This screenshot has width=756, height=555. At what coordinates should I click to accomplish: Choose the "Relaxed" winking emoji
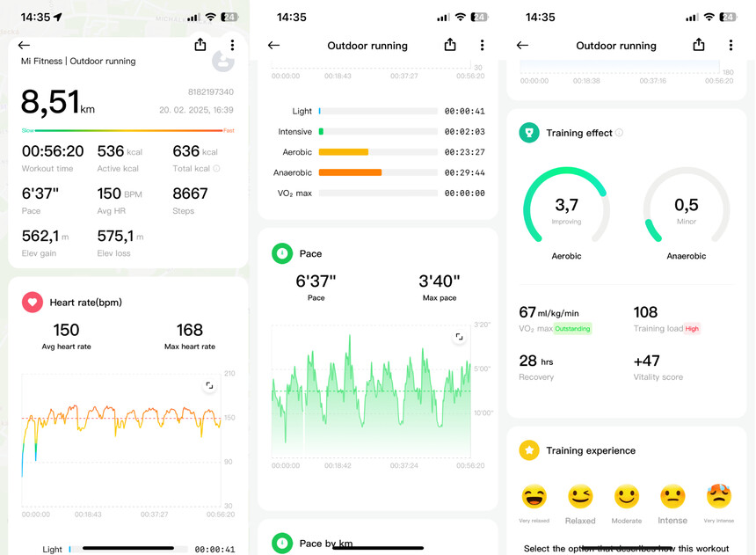[580, 497]
